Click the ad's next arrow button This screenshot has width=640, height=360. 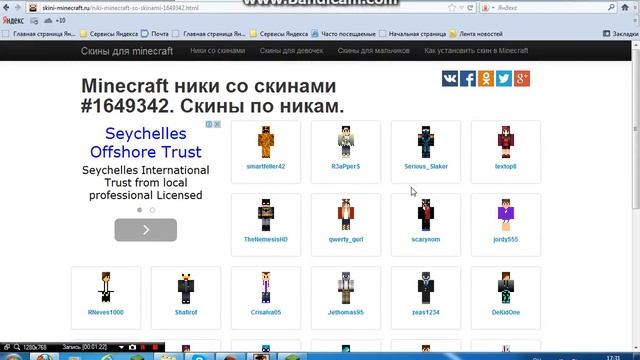(x=146, y=230)
